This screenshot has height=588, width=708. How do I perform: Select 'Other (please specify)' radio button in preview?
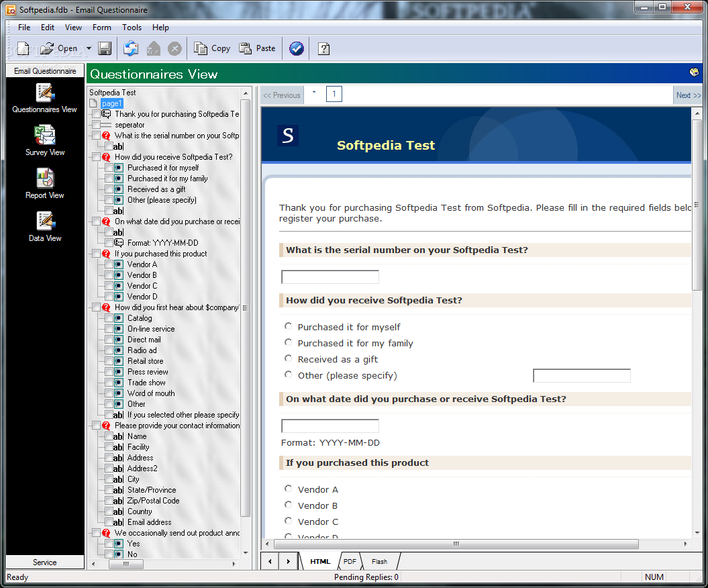(x=288, y=375)
